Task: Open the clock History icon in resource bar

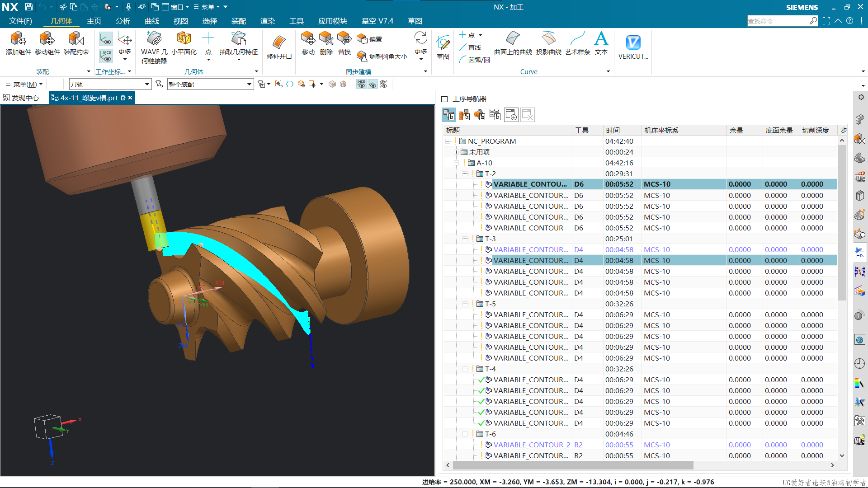Action: [860, 363]
